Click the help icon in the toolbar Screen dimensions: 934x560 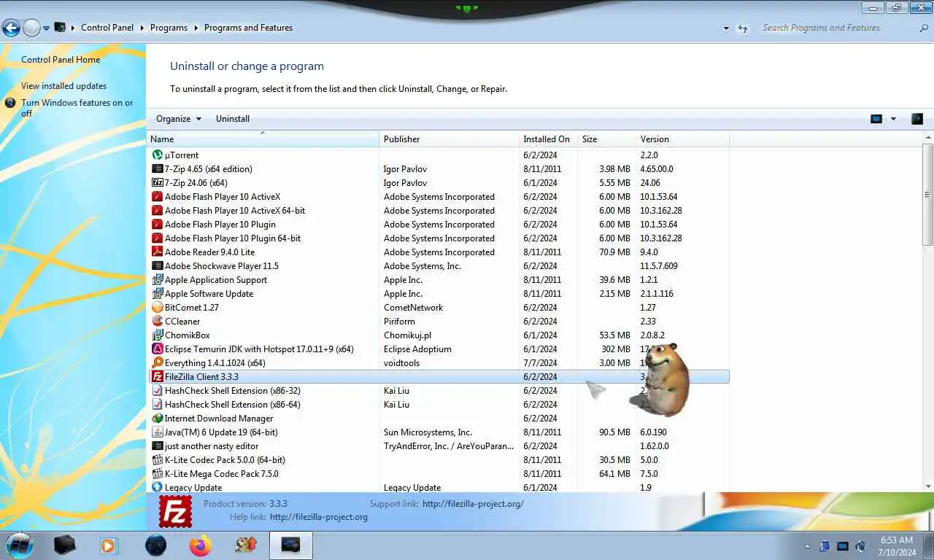(x=917, y=119)
